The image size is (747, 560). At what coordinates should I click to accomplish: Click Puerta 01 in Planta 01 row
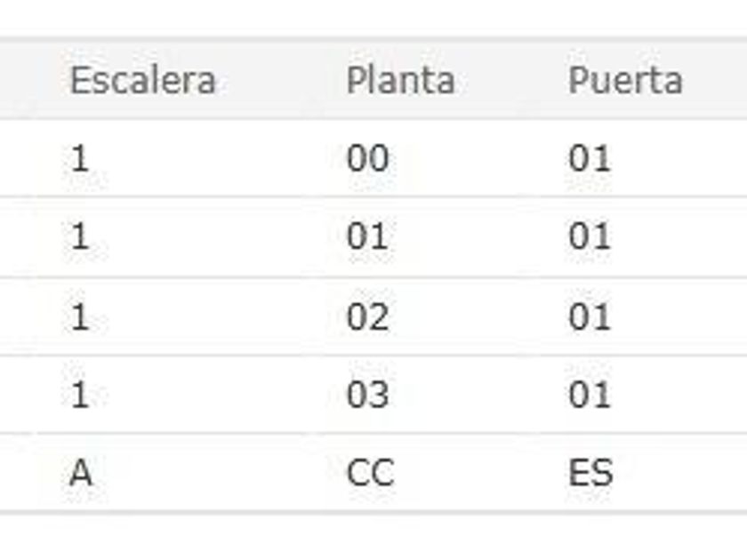[x=590, y=237]
